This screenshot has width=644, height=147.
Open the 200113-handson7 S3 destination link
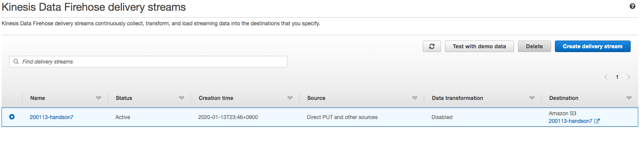(x=571, y=121)
